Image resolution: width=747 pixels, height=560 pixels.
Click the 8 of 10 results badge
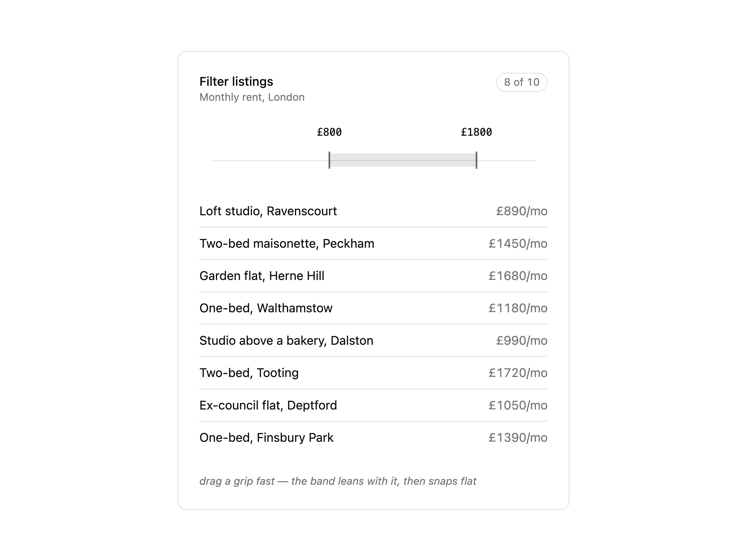tap(521, 82)
